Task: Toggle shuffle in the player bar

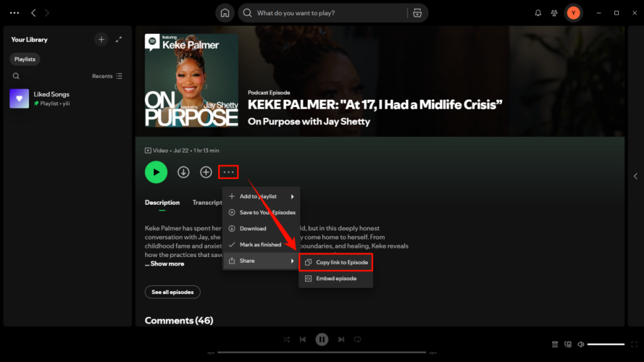Action: 286,339
